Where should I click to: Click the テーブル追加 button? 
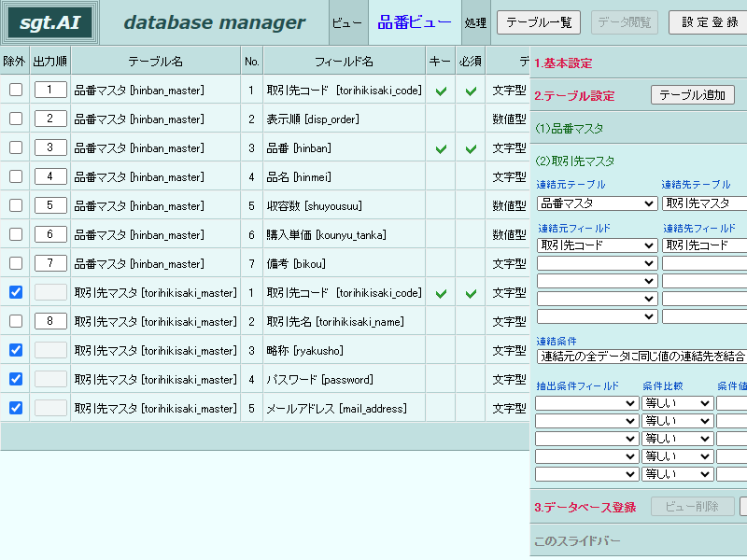click(692, 95)
